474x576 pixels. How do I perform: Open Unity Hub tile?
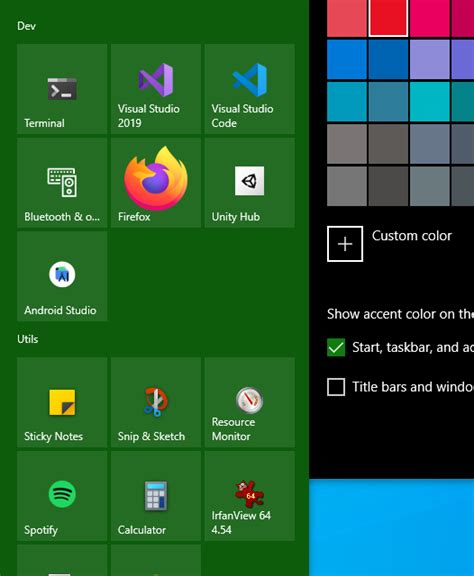coord(249,183)
